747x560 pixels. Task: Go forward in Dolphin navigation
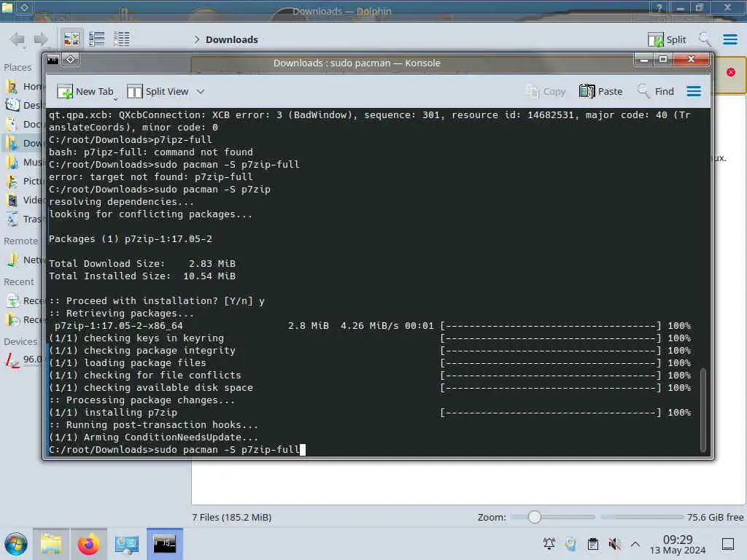(x=41, y=39)
